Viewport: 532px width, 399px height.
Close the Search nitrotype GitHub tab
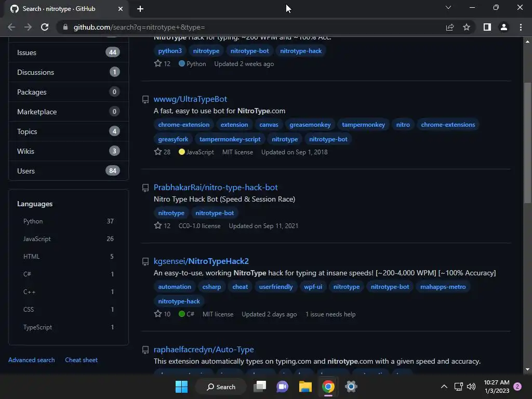point(121,9)
